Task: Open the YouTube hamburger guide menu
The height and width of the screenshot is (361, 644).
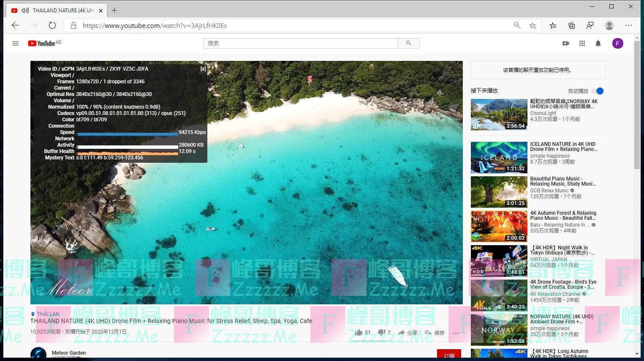Action: tap(16, 43)
